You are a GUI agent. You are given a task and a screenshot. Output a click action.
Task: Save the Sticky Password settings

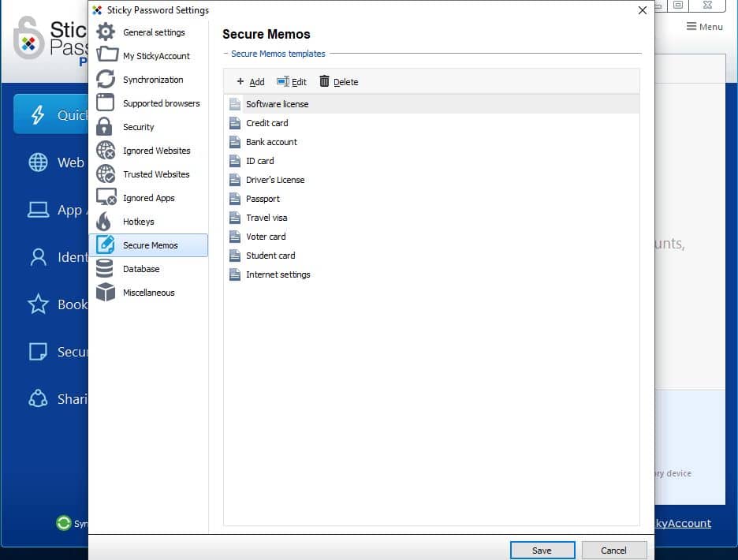(x=542, y=550)
